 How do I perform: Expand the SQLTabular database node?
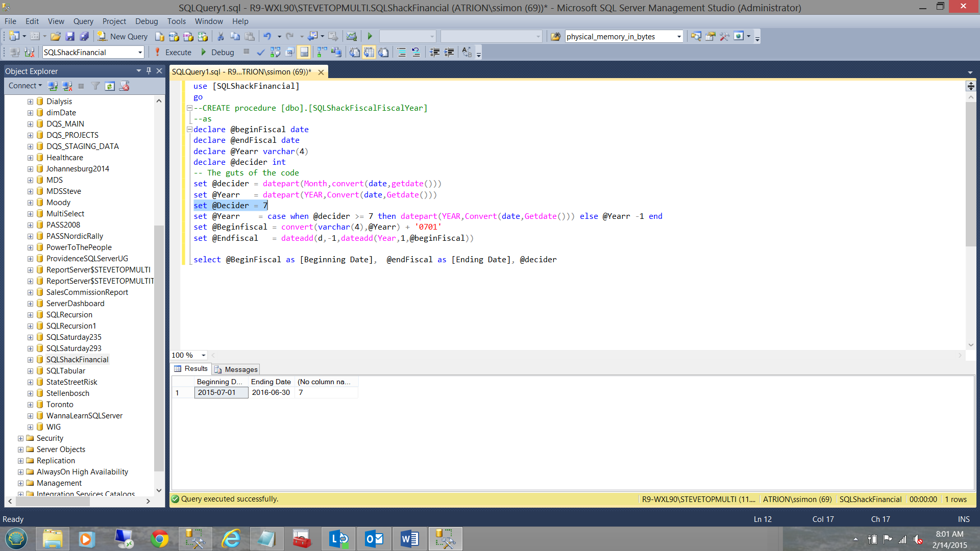[30, 371]
